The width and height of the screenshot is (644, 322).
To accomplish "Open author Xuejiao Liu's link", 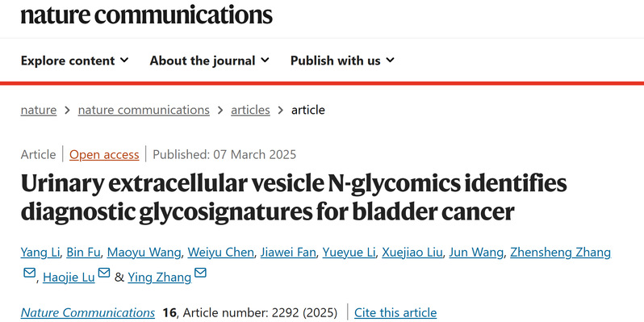I will 412,252.
